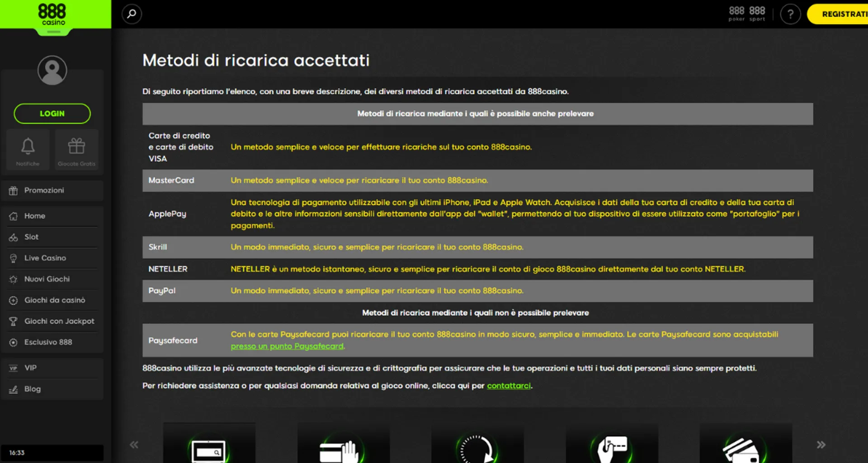Collapse the sidebar handle under logo
868x463 pixels.
pyautogui.click(x=53, y=32)
